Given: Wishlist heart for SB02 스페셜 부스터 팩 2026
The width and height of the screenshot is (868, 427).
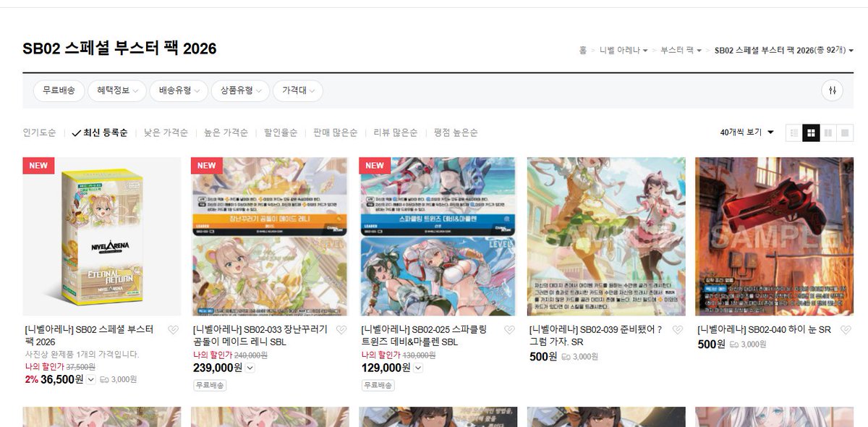Looking at the screenshot, I should click(173, 330).
